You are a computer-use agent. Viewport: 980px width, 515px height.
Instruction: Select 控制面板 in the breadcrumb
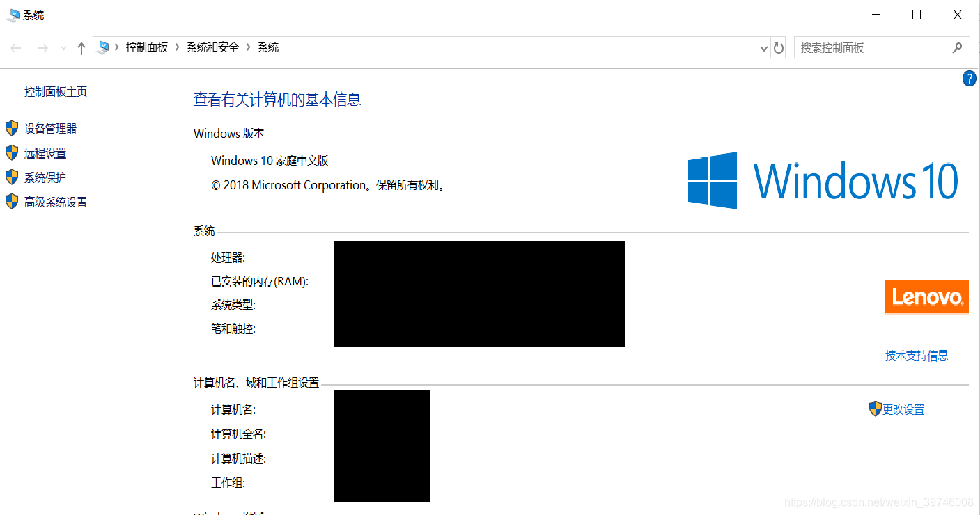[x=147, y=47]
